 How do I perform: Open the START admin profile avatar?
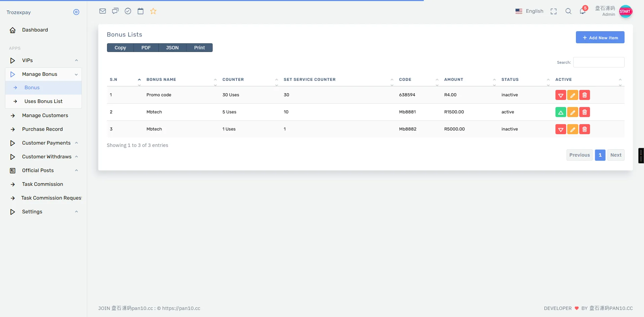[626, 11]
